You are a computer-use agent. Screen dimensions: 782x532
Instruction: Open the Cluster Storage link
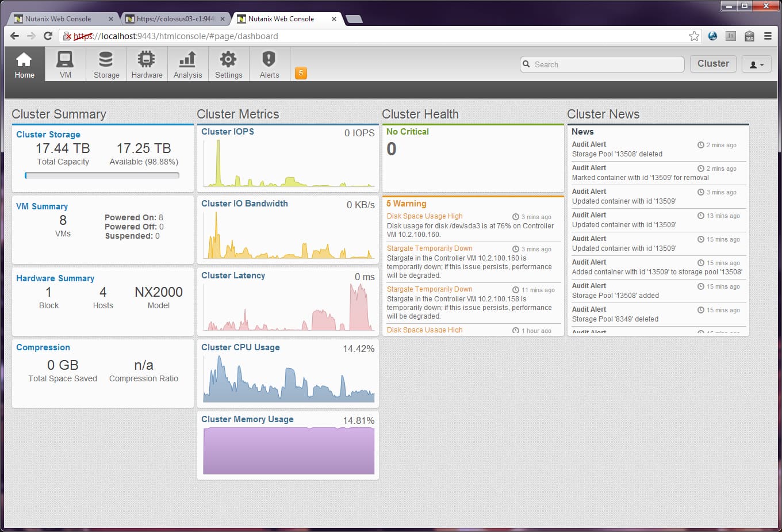[48, 135]
